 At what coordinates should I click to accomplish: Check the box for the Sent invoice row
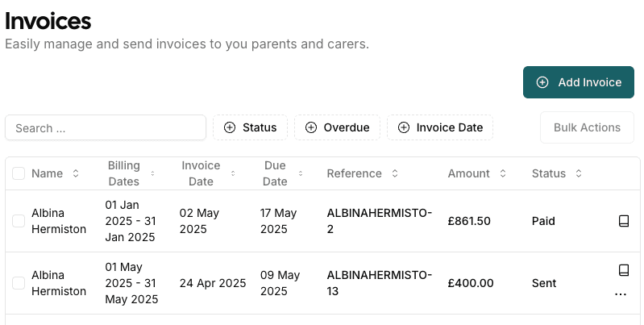19,283
